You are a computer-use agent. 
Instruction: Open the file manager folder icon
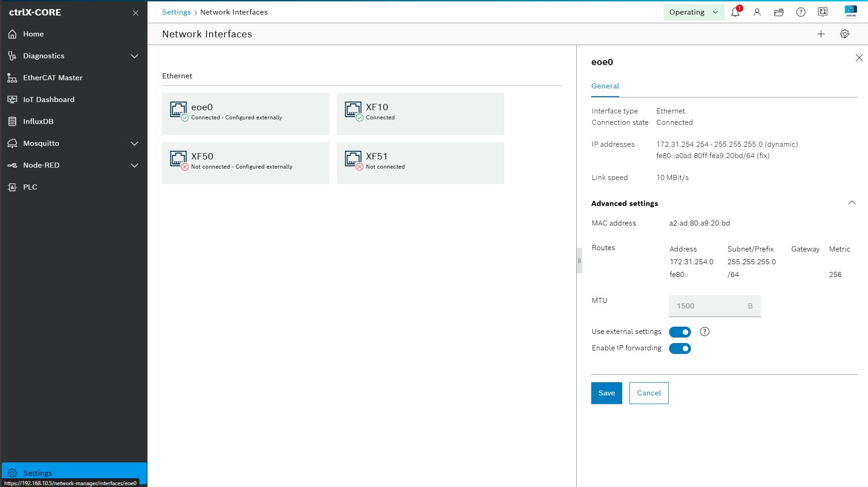point(779,12)
